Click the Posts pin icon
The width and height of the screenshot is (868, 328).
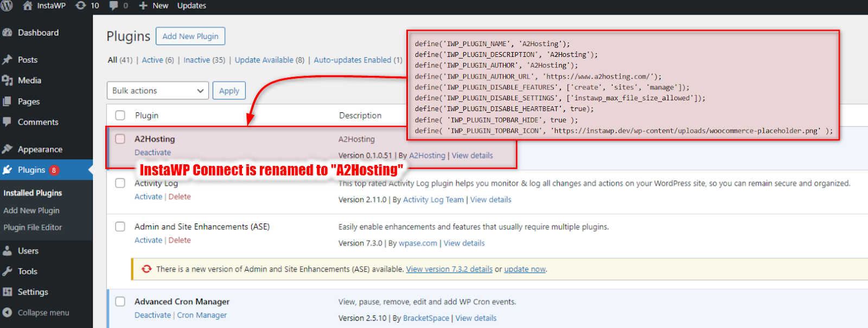click(8, 60)
